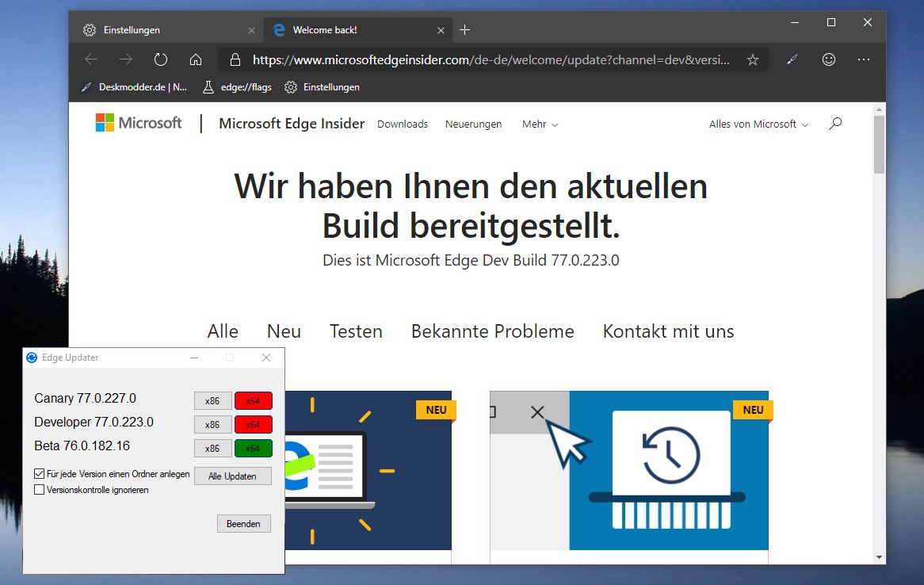
Task: Download Developer x64 red button
Action: click(254, 425)
